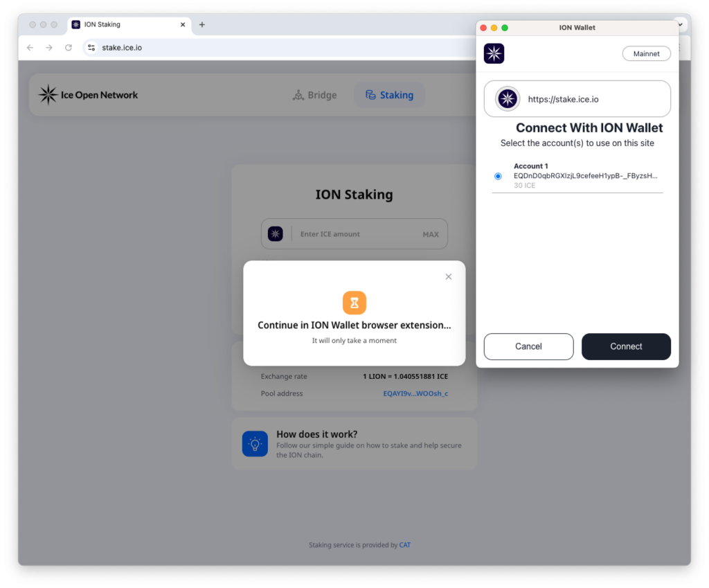Click MAX to fill the stake amount

(x=431, y=234)
